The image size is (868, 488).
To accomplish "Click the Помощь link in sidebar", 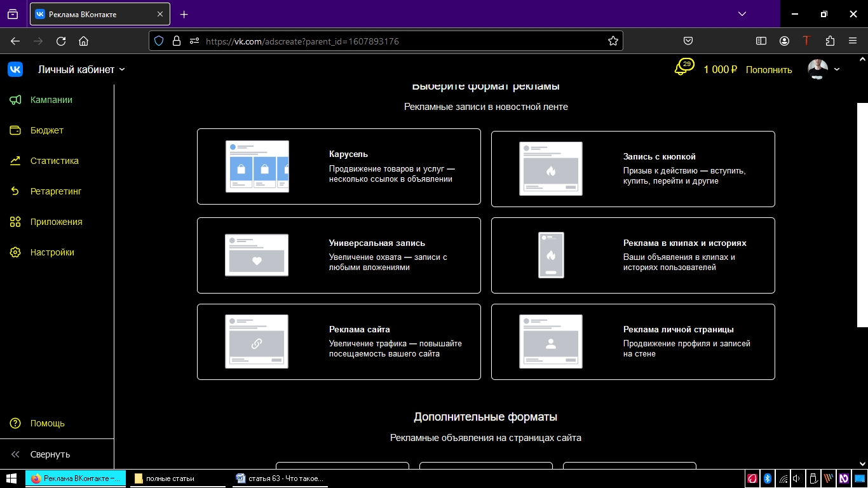I will (x=48, y=423).
